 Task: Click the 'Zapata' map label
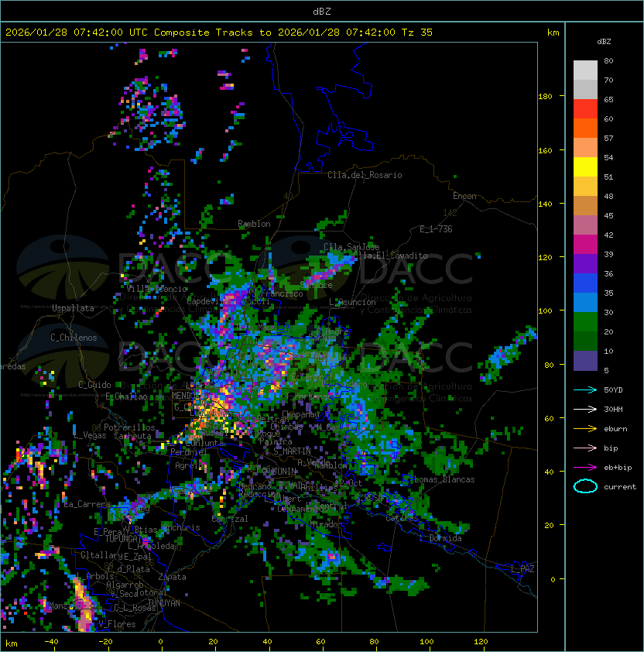pyautogui.click(x=172, y=577)
